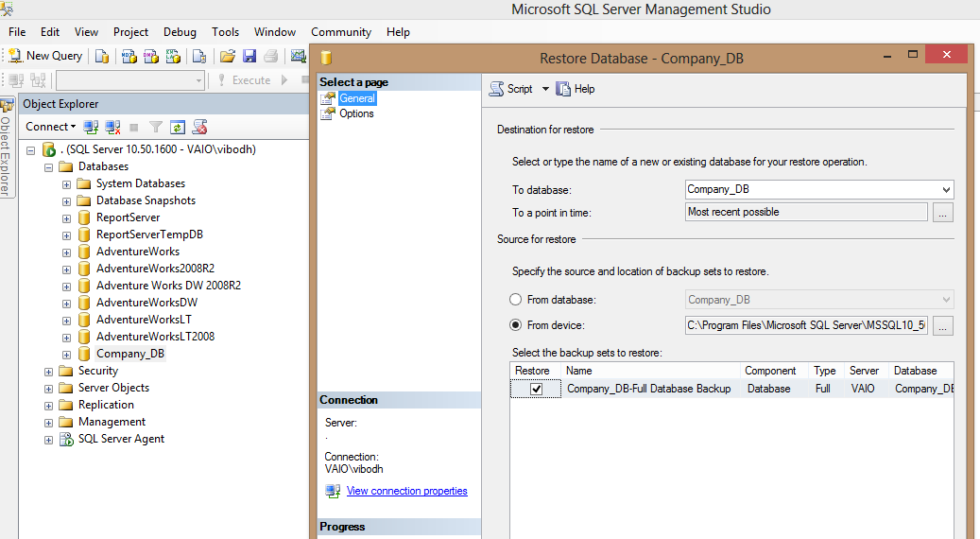Open the Community menu
The height and width of the screenshot is (539, 980).
pos(341,32)
